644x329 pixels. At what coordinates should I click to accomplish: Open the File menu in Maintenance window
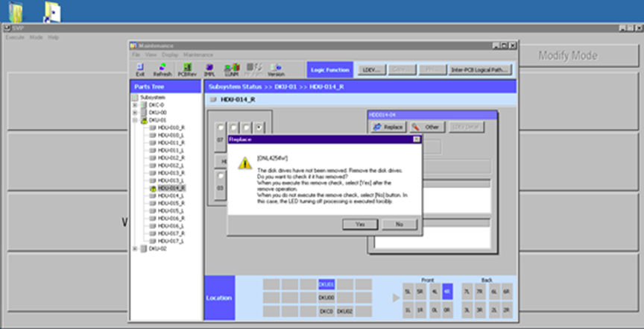click(136, 54)
